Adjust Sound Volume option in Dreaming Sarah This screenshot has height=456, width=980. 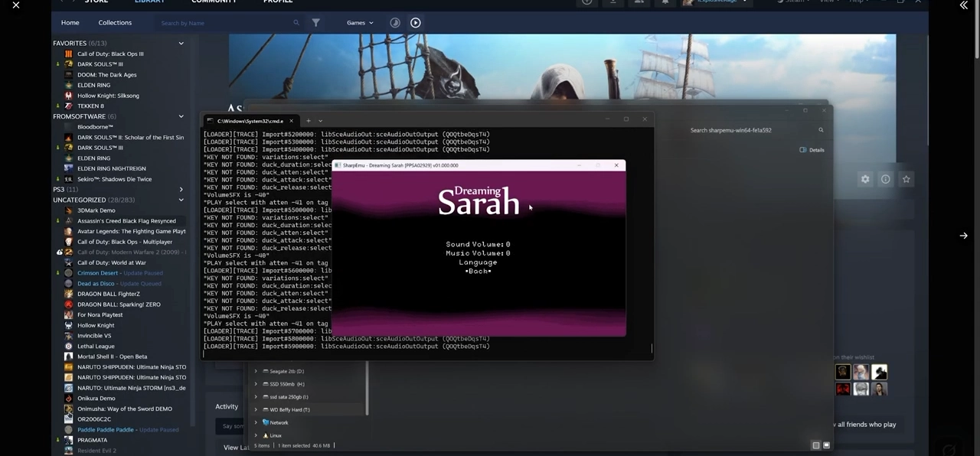pyautogui.click(x=478, y=244)
